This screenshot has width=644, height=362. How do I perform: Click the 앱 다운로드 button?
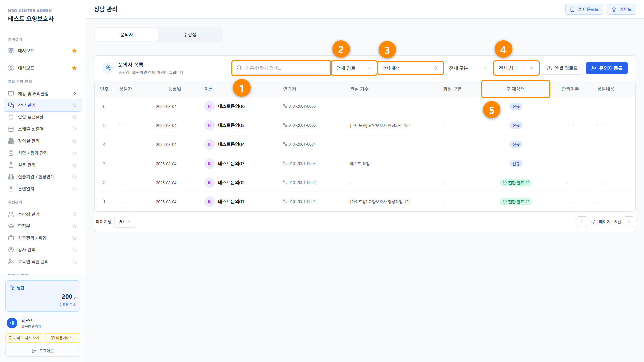click(584, 9)
